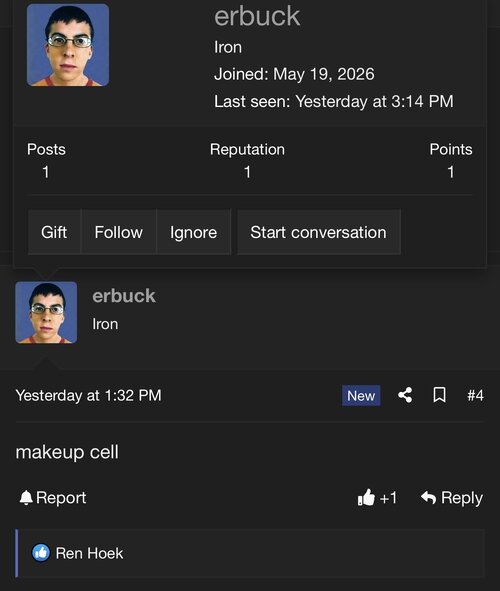
Task: Click the Reply arrow icon
Action: 428,498
